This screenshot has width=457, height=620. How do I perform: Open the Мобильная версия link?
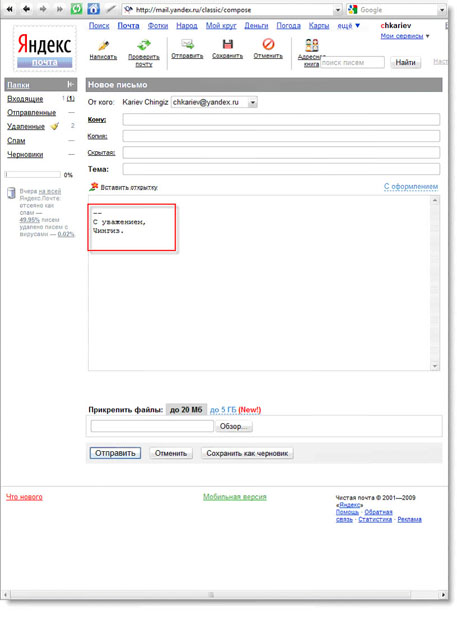235,497
